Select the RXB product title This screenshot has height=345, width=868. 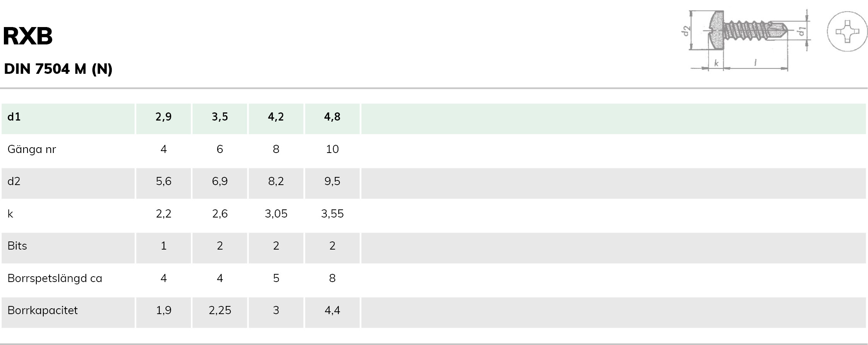pyautogui.click(x=28, y=36)
